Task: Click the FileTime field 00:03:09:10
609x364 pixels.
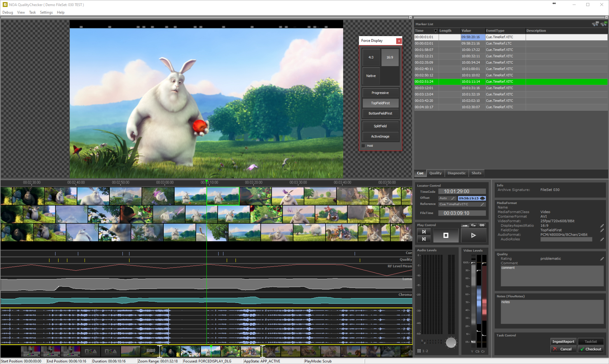Action: coord(462,213)
